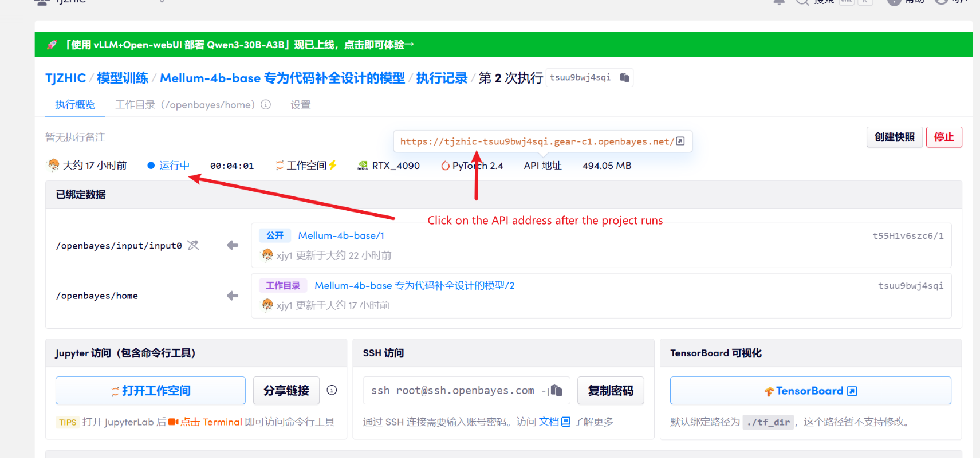Click the info icon next to 分享链接
Image resolution: width=980 pixels, height=460 pixels.
332,390
